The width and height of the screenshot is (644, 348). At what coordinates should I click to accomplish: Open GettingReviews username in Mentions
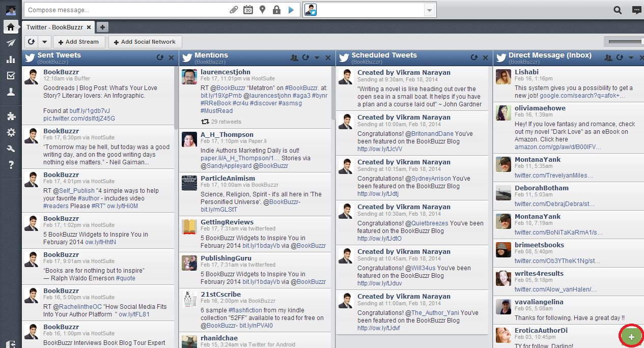[x=227, y=222]
